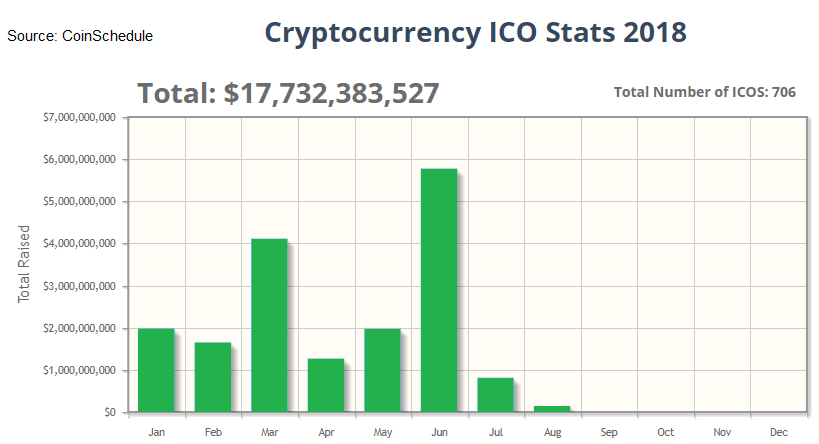Click the Nov label on x-axis
This screenshot has height=444, width=819.
[722, 432]
